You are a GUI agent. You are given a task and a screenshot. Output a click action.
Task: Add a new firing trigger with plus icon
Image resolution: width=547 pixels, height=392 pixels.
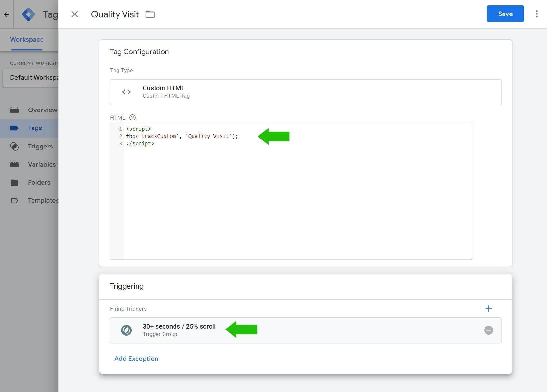488,309
